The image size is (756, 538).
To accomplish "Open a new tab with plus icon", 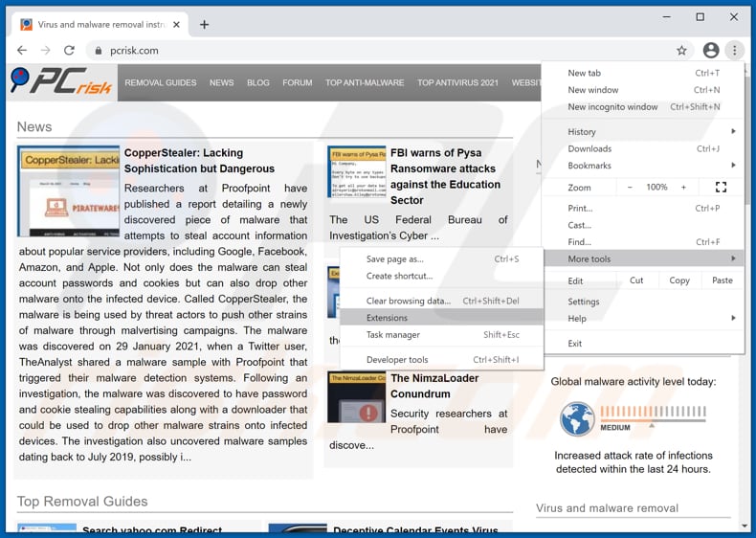I will [204, 24].
